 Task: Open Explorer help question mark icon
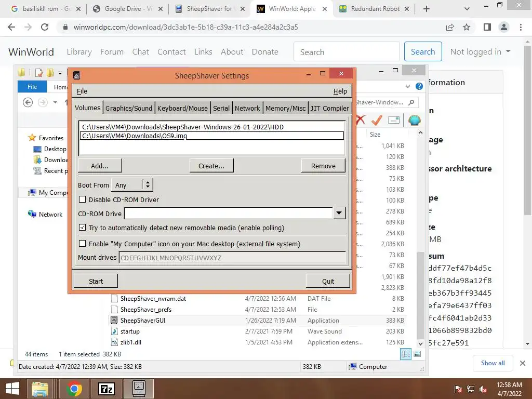tap(419, 87)
